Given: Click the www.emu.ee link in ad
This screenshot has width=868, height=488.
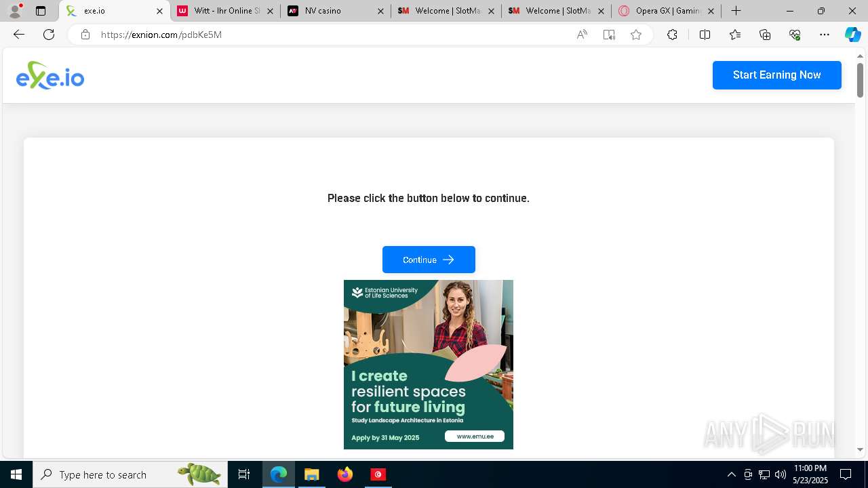Looking at the screenshot, I should 475,436.
